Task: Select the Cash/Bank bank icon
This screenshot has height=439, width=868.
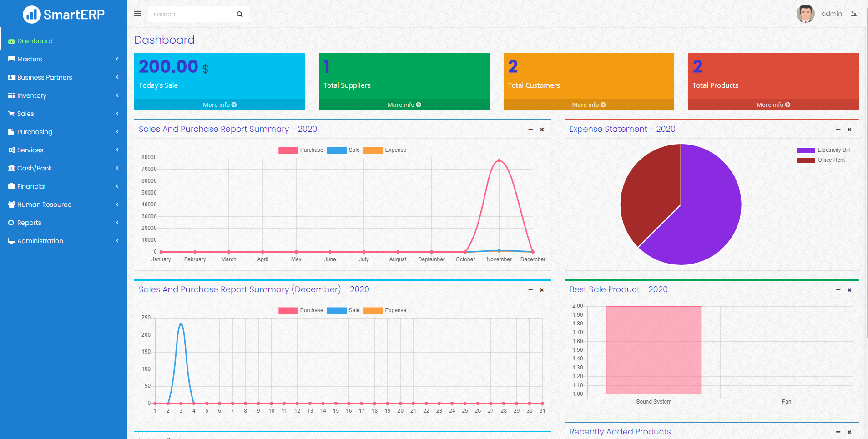Action: (x=11, y=168)
